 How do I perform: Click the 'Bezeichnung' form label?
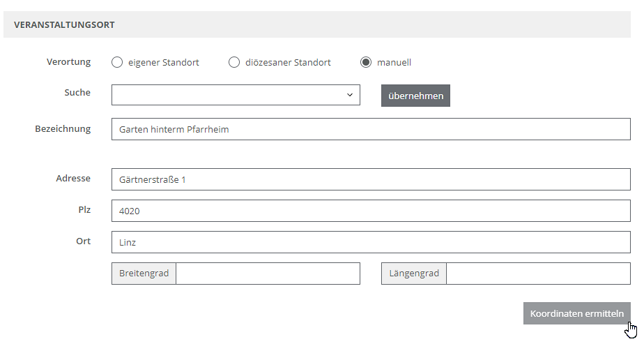pyautogui.click(x=63, y=129)
